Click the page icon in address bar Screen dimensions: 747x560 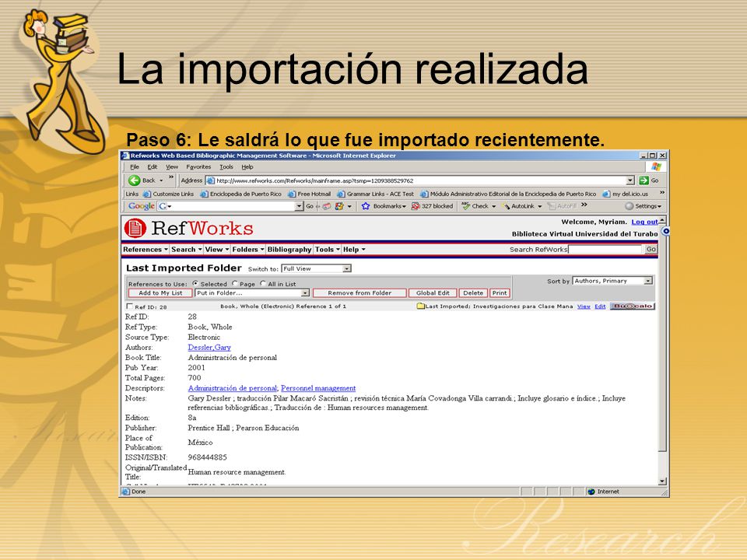pyautogui.click(x=210, y=180)
